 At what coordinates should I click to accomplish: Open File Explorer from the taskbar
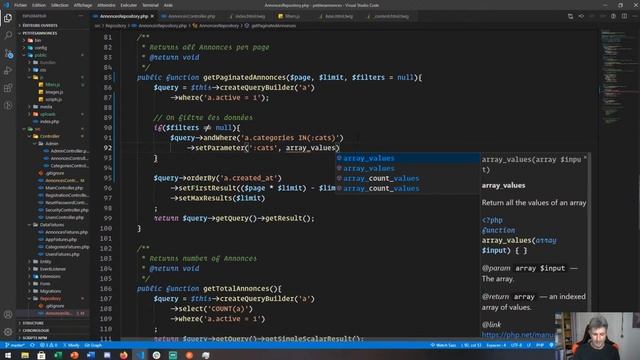pos(25,356)
